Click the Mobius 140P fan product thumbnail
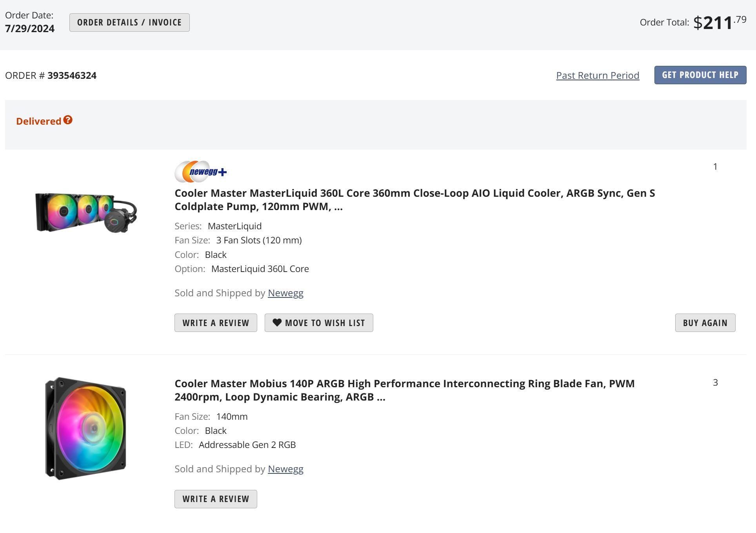This screenshot has width=756, height=533. (85, 428)
